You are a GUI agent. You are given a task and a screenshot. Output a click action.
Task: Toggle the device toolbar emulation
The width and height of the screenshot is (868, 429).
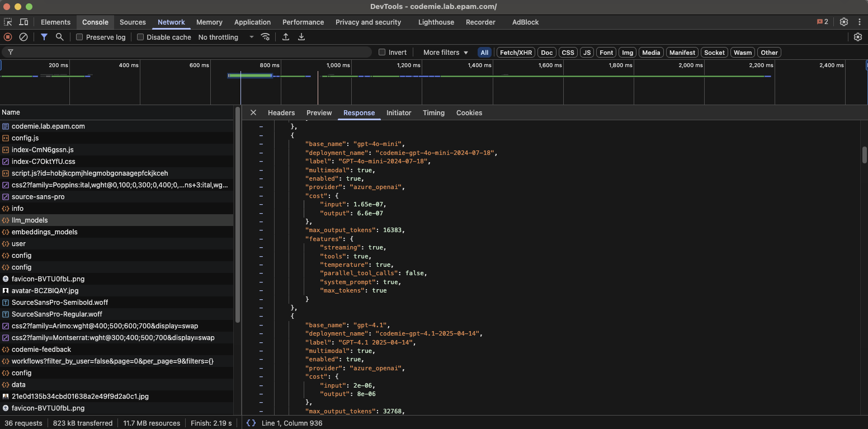pyautogui.click(x=23, y=22)
